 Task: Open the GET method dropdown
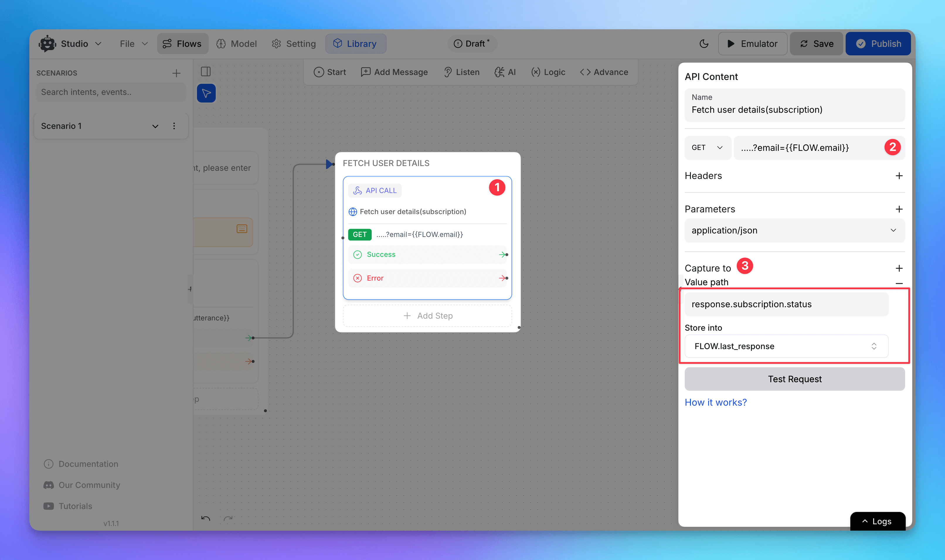point(708,148)
